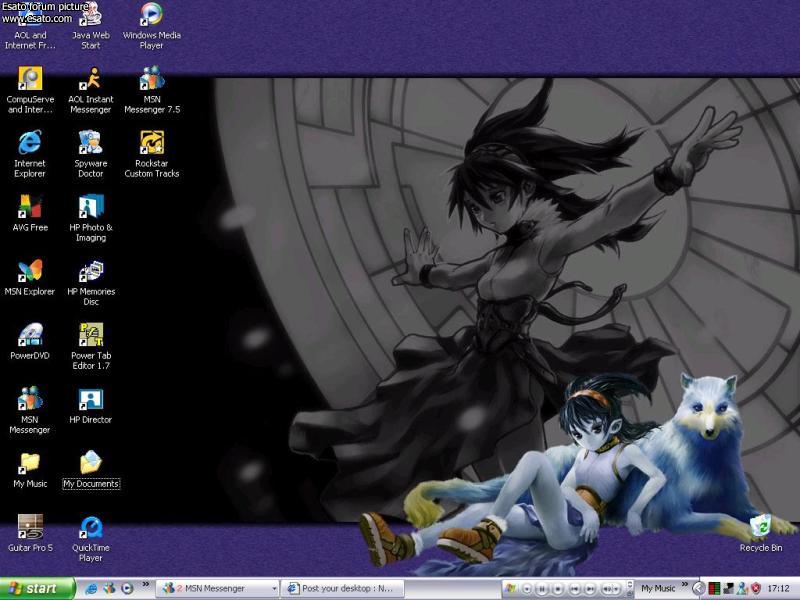Open the red Security Center shield icon
This screenshot has height=600, width=800.
(756, 589)
